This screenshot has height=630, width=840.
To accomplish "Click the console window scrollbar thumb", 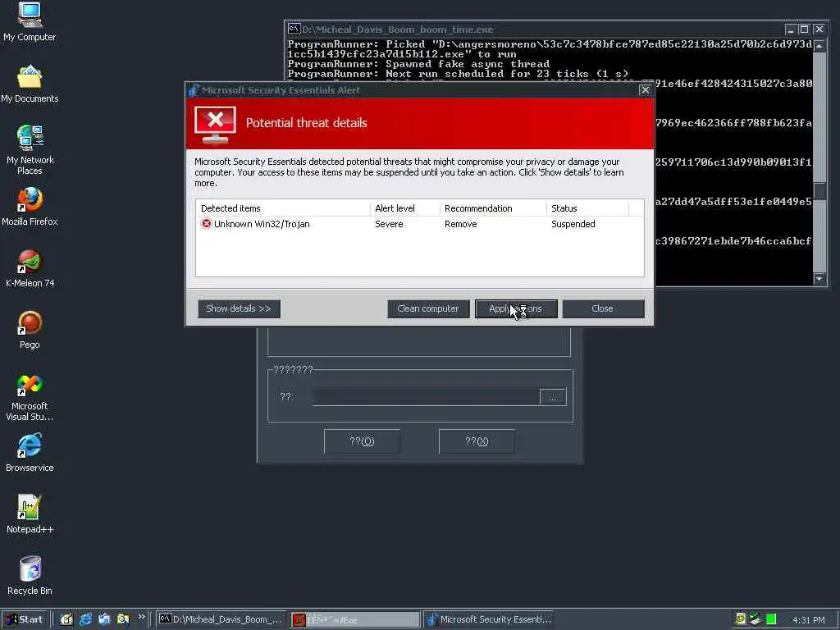I will (819, 191).
